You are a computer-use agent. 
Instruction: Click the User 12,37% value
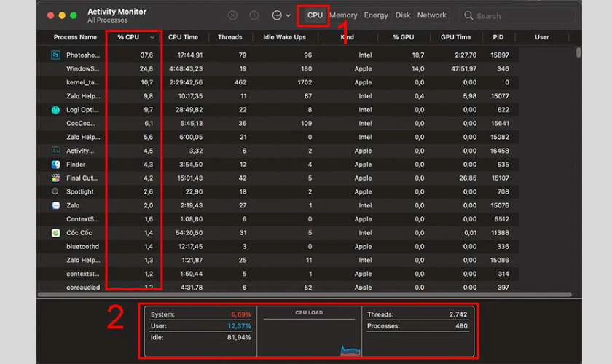coord(239,325)
